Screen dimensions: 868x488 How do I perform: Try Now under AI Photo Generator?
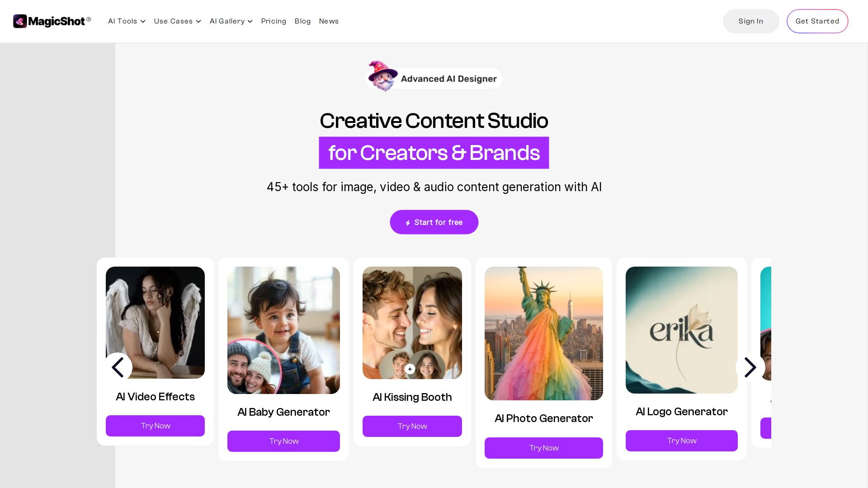click(x=544, y=448)
